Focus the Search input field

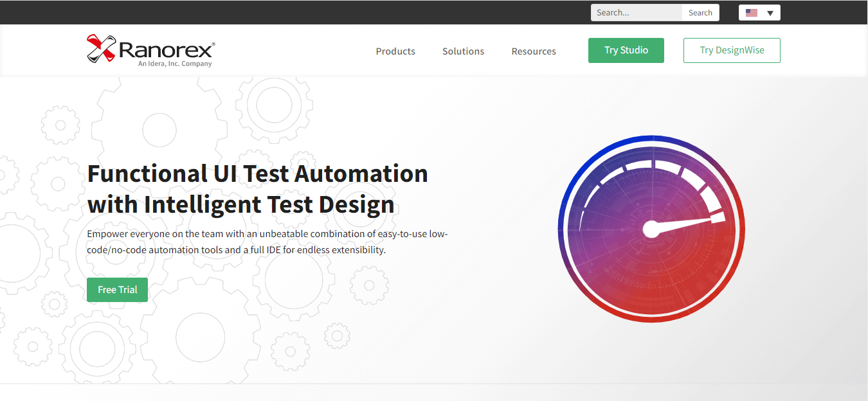pos(637,13)
